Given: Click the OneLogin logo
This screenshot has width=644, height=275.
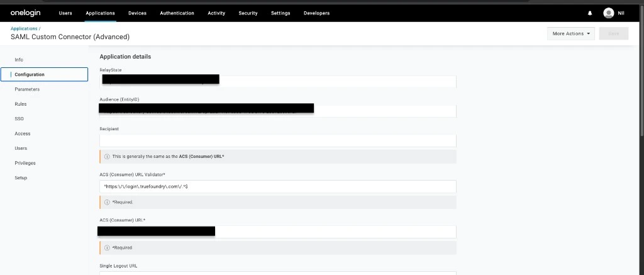Looking at the screenshot, I should (25, 13).
